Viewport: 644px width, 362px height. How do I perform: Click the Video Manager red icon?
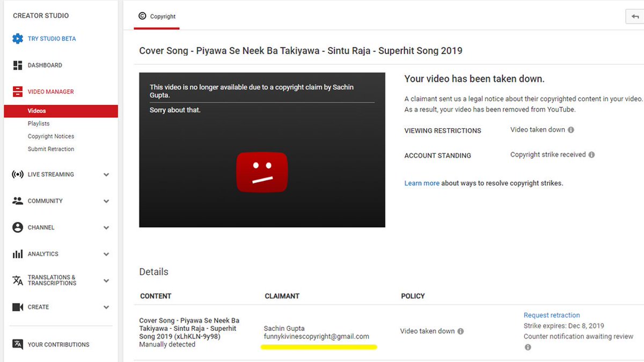point(18,92)
